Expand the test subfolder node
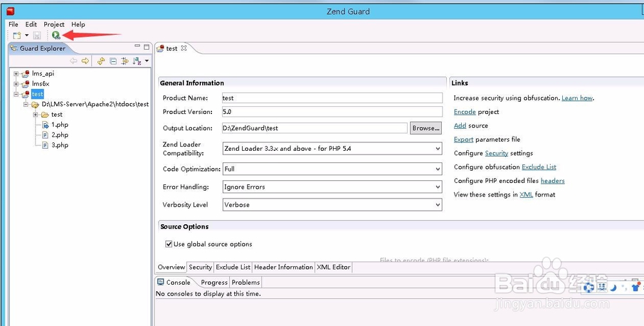This screenshot has width=644, height=326. pyautogui.click(x=35, y=115)
